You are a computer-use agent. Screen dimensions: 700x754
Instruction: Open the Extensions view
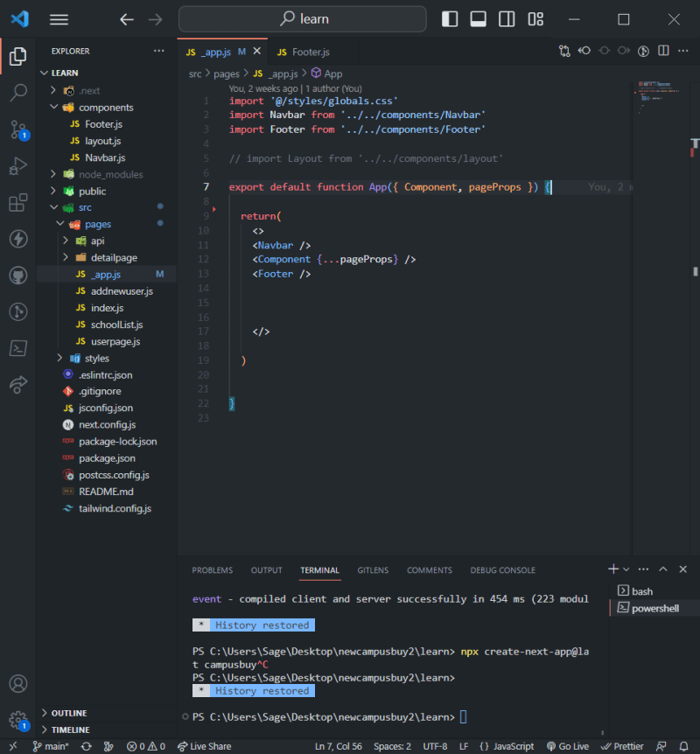(x=17, y=202)
